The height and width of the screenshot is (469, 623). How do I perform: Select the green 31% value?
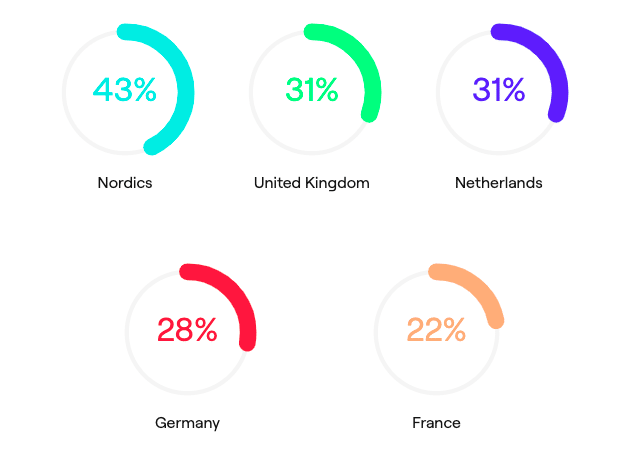pos(312,90)
